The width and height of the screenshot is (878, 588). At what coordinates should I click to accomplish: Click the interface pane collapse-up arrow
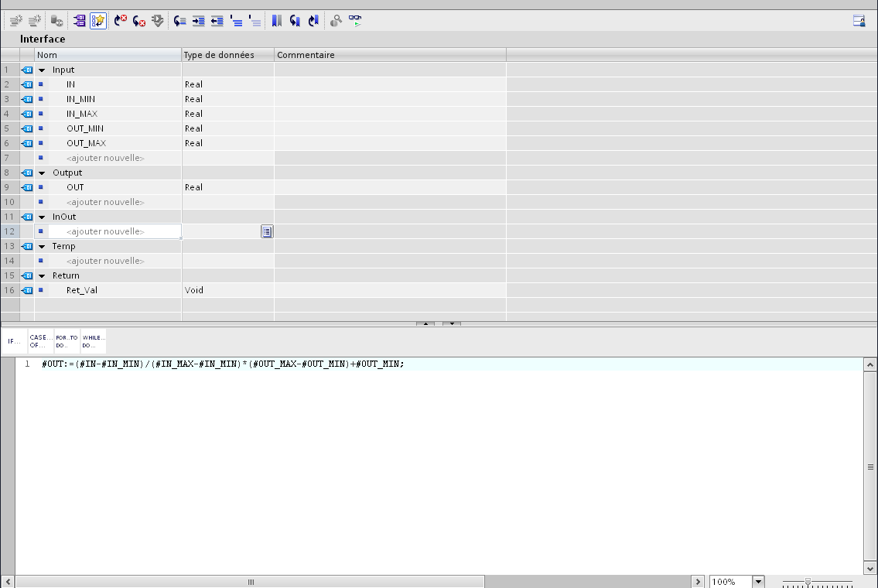(425, 323)
